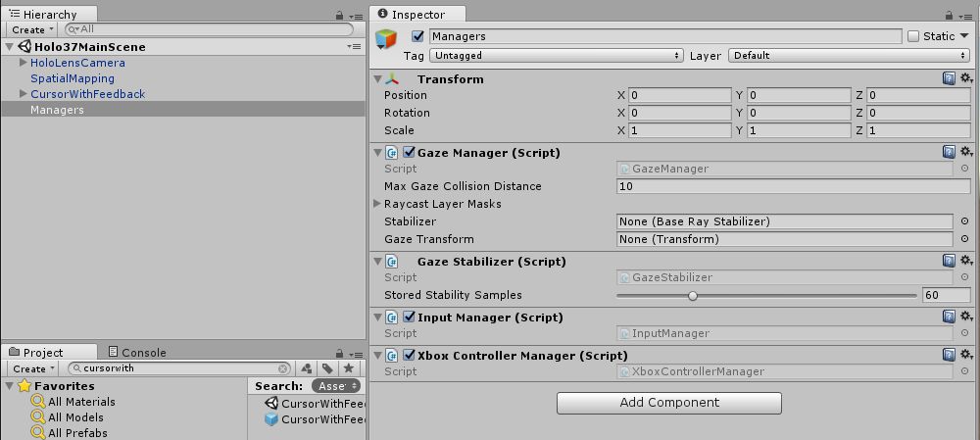Screen dimensions: 980x440
Task: Disable the Input Manager script checkbox
Action: pos(409,318)
